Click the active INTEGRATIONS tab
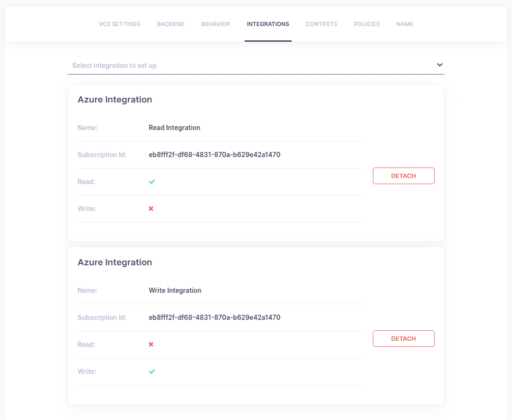 pyautogui.click(x=268, y=24)
